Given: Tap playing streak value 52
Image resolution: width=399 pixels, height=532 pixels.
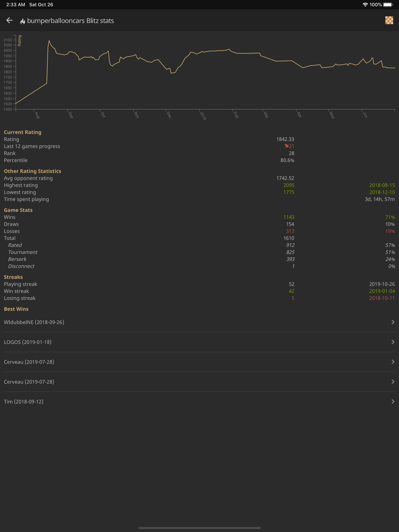Looking at the screenshot, I should pos(291,284).
